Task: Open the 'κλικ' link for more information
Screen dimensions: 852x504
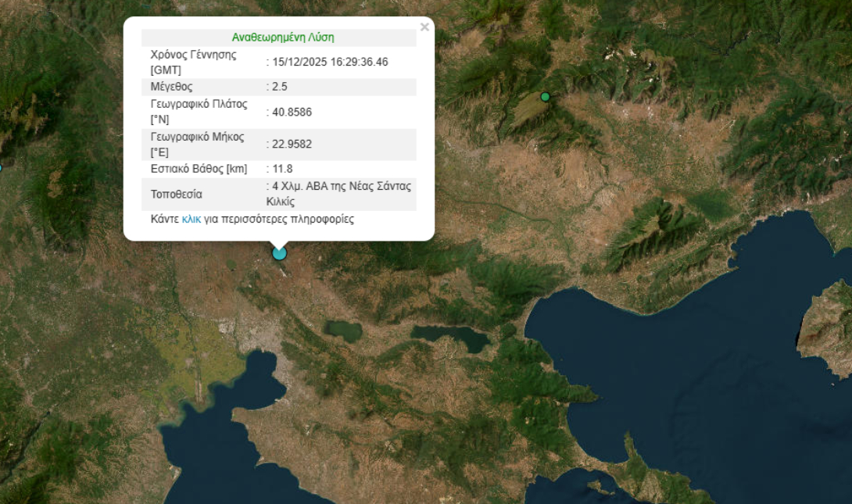Action: pos(192,220)
